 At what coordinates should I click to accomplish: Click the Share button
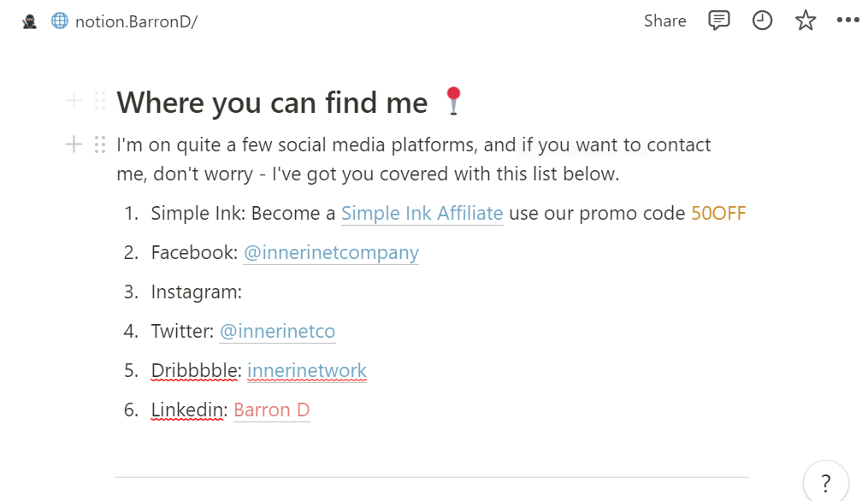(x=664, y=21)
